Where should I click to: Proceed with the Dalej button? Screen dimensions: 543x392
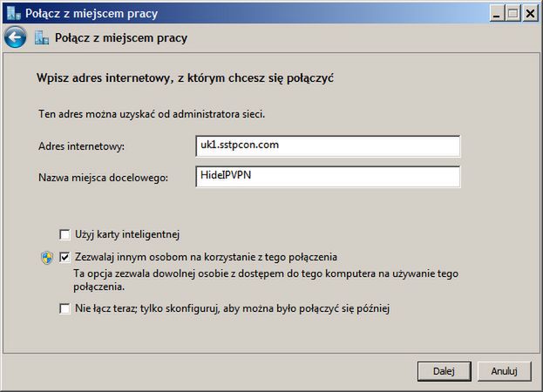(444, 371)
